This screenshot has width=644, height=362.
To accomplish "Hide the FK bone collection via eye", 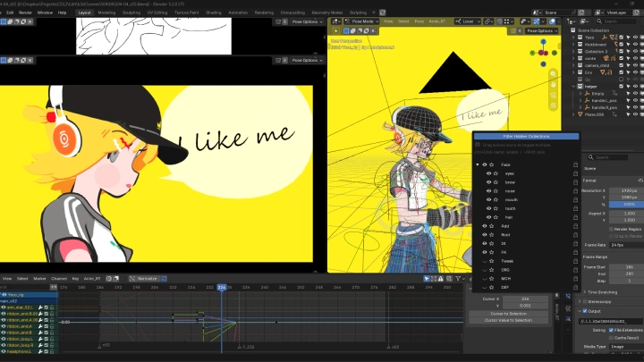I will pos(485,252).
